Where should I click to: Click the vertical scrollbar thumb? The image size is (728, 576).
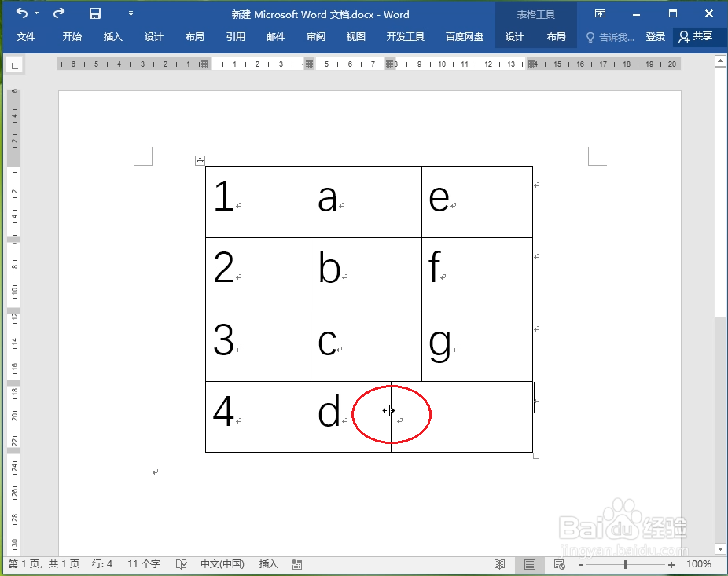click(720, 192)
